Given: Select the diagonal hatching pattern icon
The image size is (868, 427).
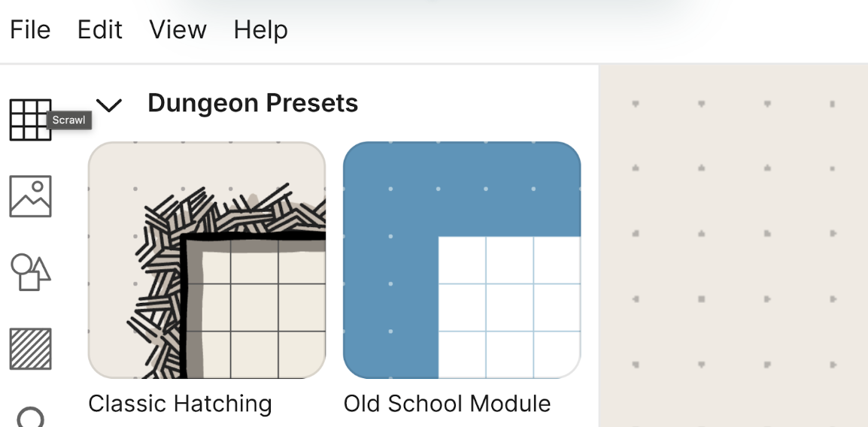Looking at the screenshot, I should [x=30, y=349].
